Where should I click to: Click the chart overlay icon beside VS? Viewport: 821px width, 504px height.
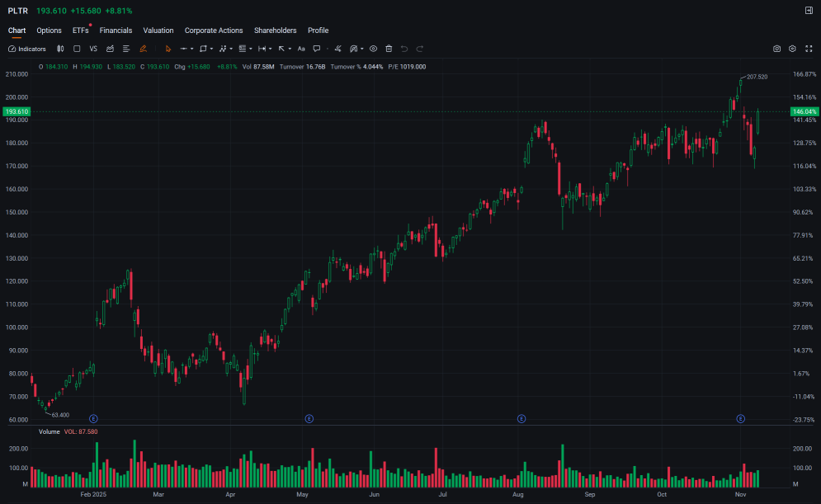click(x=110, y=49)
